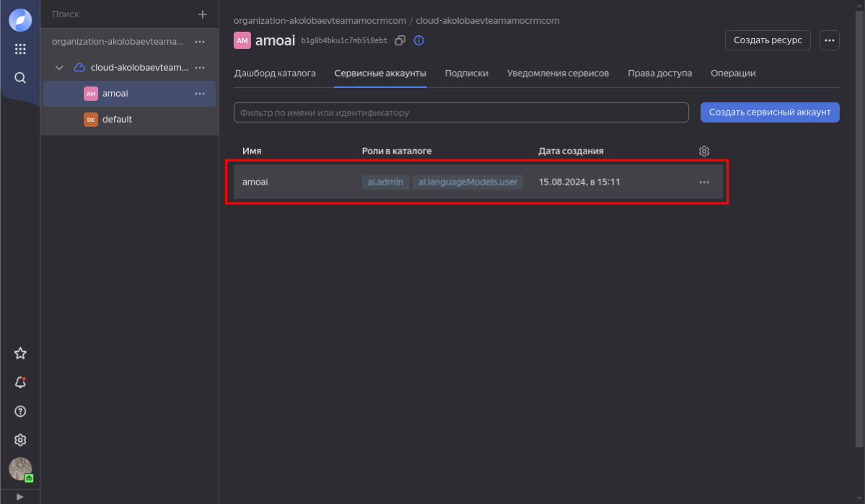Open options menu for organization in tree

click(x=200, y=42)
